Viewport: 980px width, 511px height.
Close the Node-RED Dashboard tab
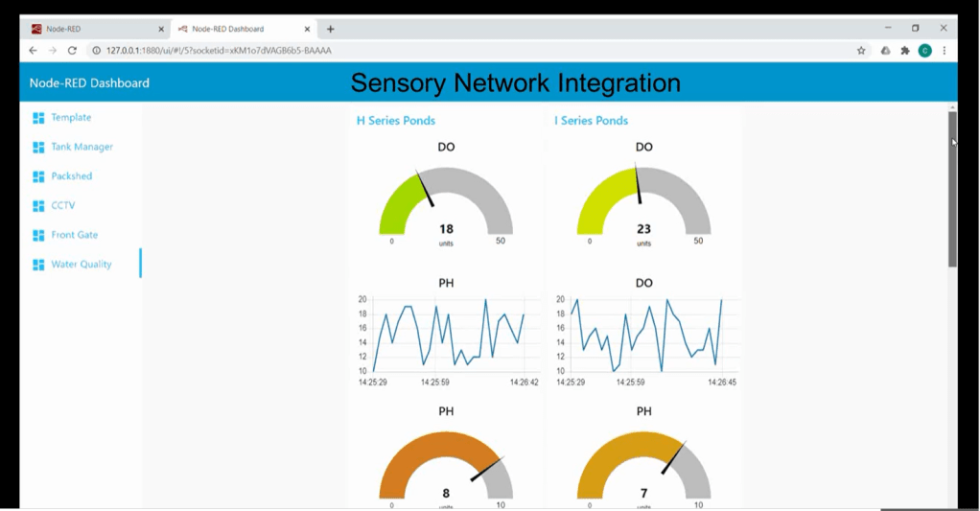click(307, 29)
